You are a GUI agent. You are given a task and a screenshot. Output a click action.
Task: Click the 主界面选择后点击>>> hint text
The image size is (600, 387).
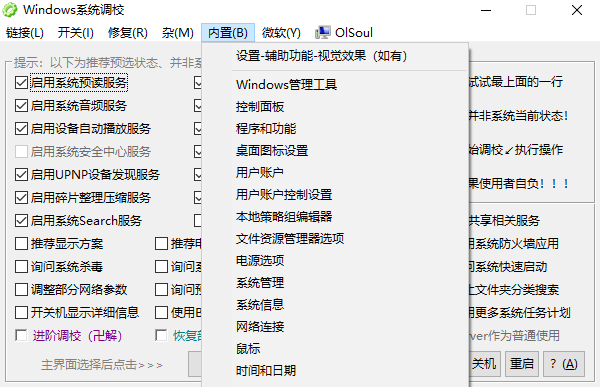click(x=102, y=365)
